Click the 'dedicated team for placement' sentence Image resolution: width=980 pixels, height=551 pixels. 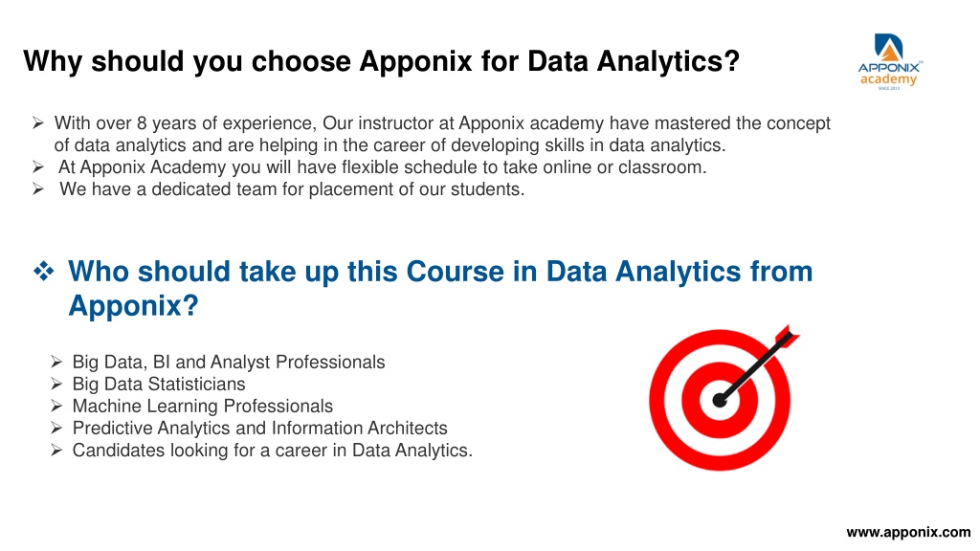click(292, 188)
